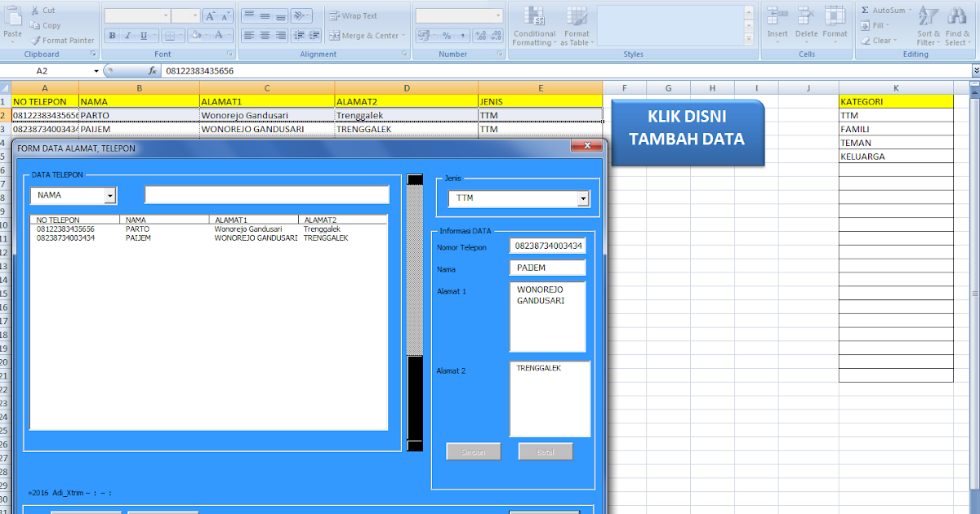Open Conditional Formatting menu

coord(534,26)
